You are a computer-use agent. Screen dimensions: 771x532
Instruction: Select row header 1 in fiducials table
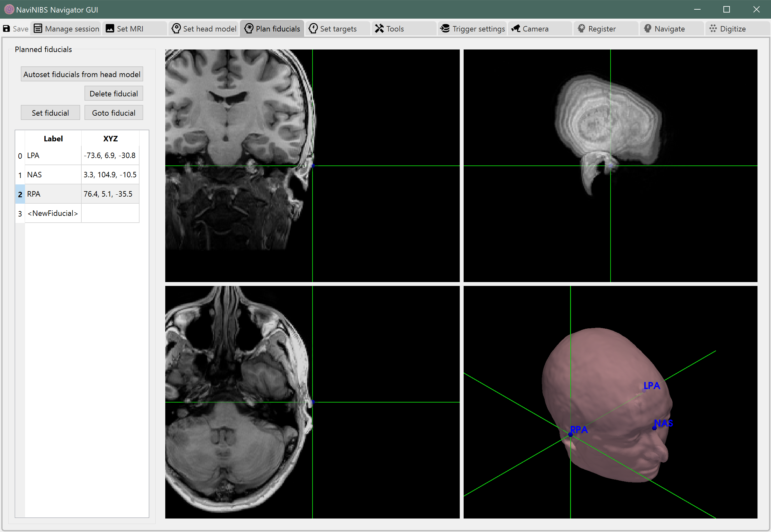(20, 175)
